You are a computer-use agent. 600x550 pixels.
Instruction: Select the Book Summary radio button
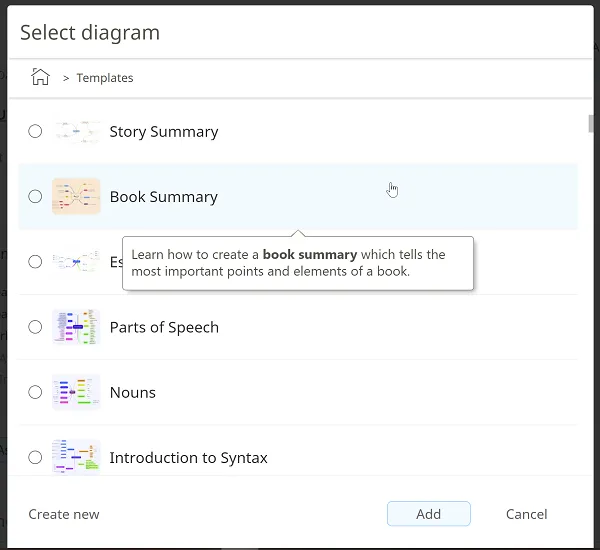[x=35, y=197]
